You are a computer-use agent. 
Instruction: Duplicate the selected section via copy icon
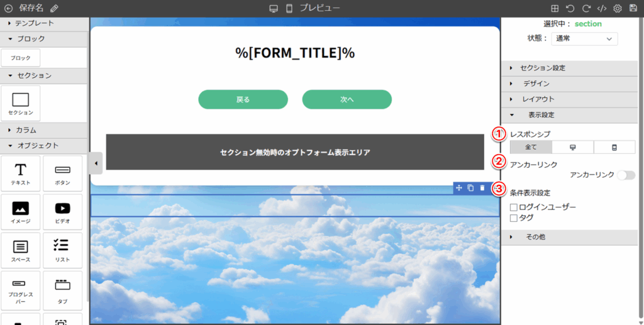pyautogui.click(x=470, y=188)
